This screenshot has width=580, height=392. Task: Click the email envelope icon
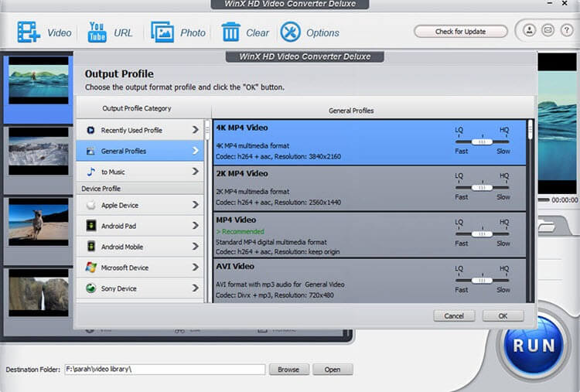coord(548,30)
